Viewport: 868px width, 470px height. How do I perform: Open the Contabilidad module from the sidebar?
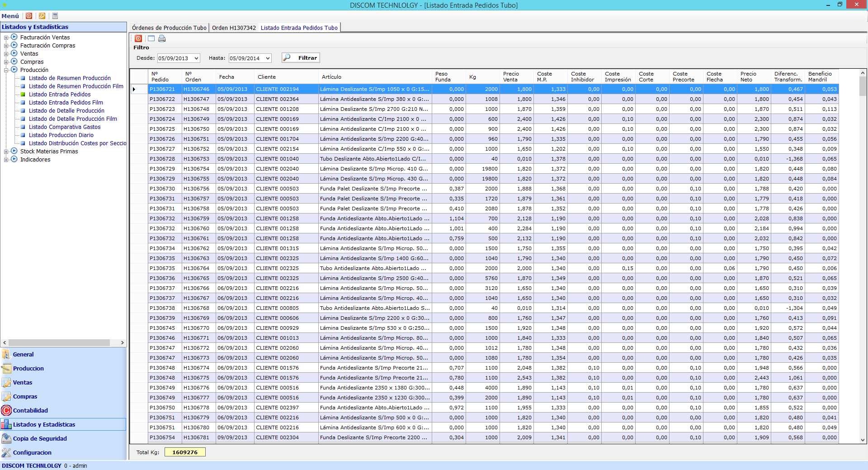[x=30, y=410]
